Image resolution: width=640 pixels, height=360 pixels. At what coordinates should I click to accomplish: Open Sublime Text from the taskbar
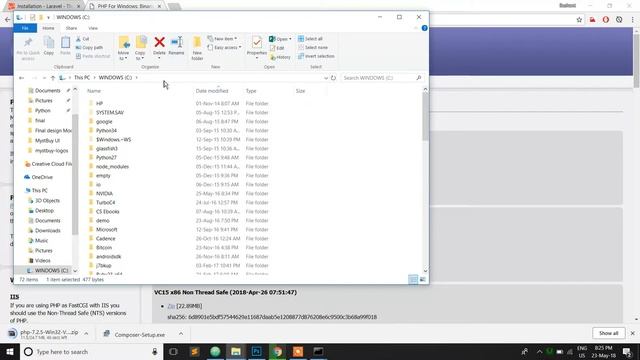tap(194, 351)
